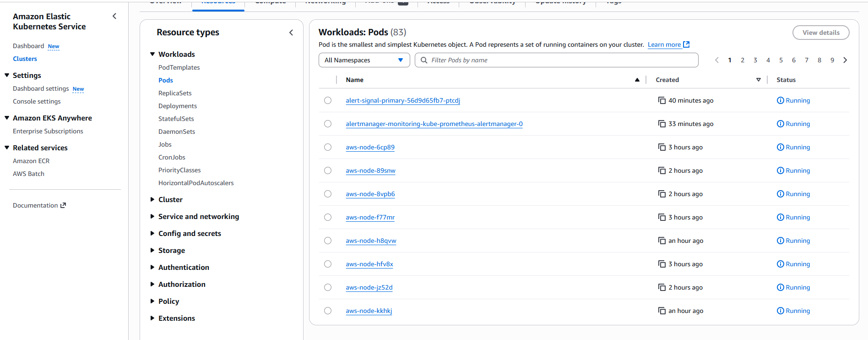The width and height of the screenshot is (868, 340).
Task: Go to next page of pods
Action: (845, 60)
